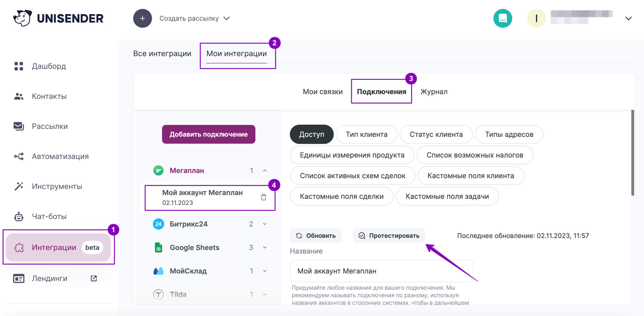The width and height of the screenshot is (644, 316).
Task: Open Чат-боты in the sidebar
Action: tap(49, 217)
